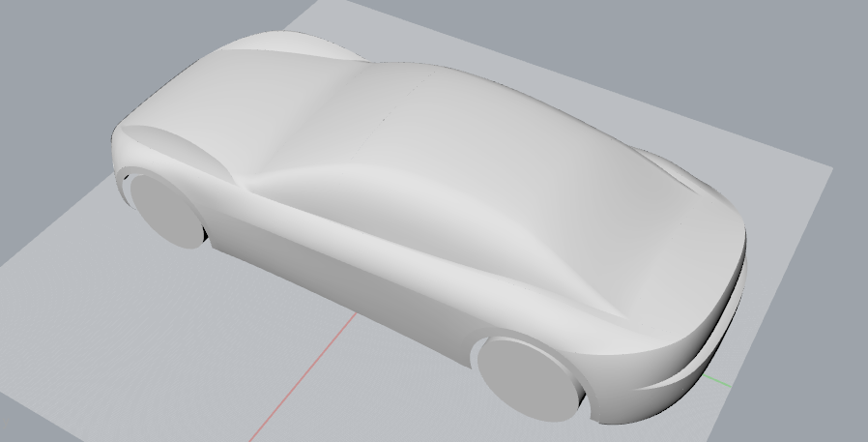Select the wheel nearest the green axis line
This screenshot has height=442, width=868.
coord(528,378)
